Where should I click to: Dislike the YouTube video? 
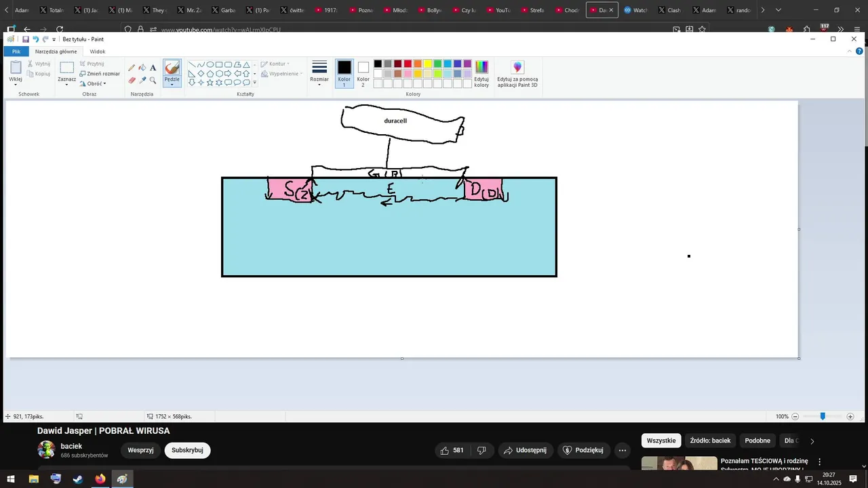481,450
